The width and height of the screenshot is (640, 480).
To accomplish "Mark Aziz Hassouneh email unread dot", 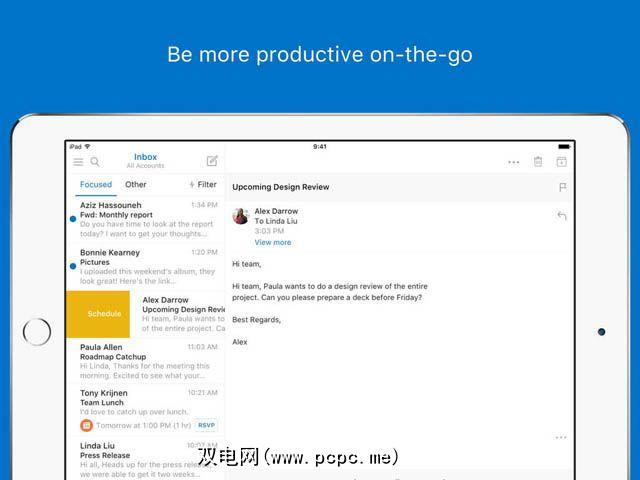I will (73, 219).
